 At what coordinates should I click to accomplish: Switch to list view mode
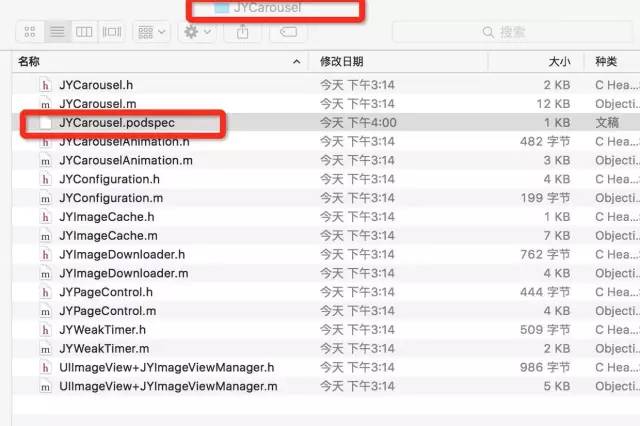(57, 32)
